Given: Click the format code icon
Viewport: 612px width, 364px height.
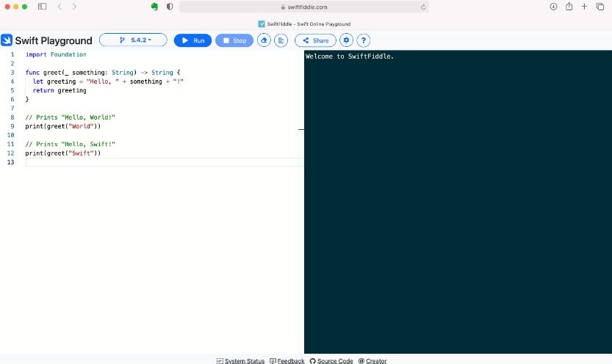Looking at the screenshot, I should click(x=281, y=40).
